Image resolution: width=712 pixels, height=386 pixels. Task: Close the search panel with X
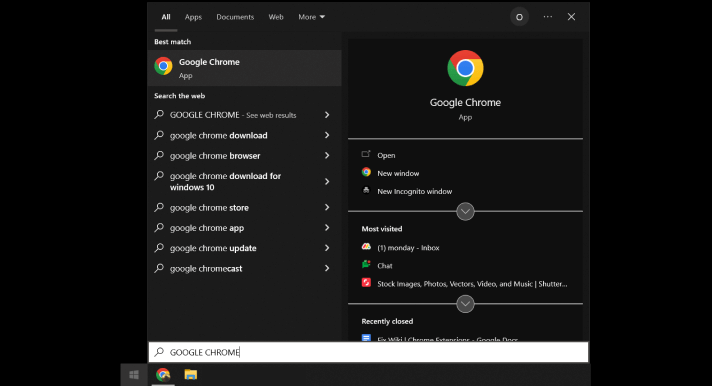571,17
